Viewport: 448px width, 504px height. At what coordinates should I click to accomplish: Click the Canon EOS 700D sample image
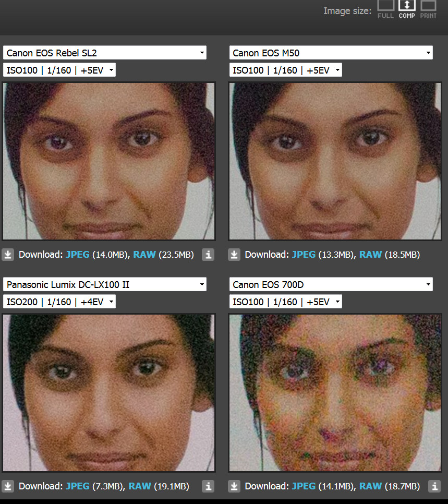point(335,393)
